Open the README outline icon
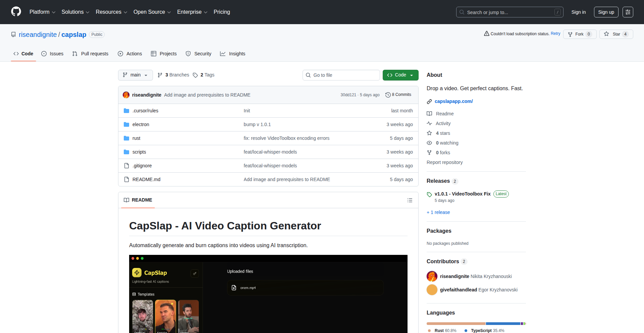 [410, 200]
